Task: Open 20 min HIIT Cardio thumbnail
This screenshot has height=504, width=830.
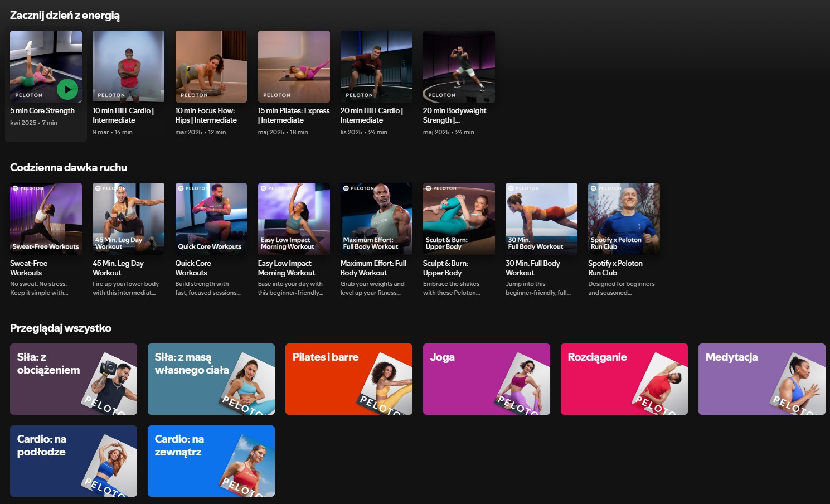Action: 376,66
